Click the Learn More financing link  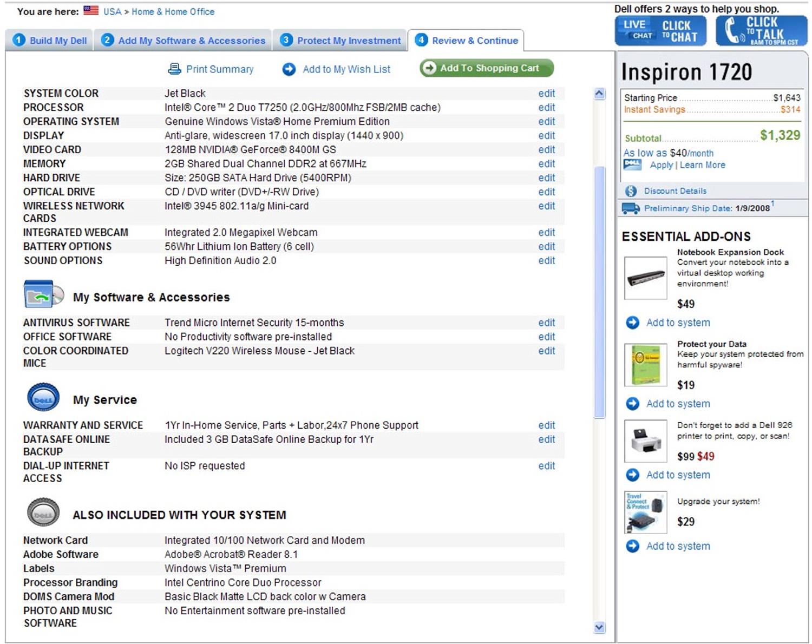point(703,165)
